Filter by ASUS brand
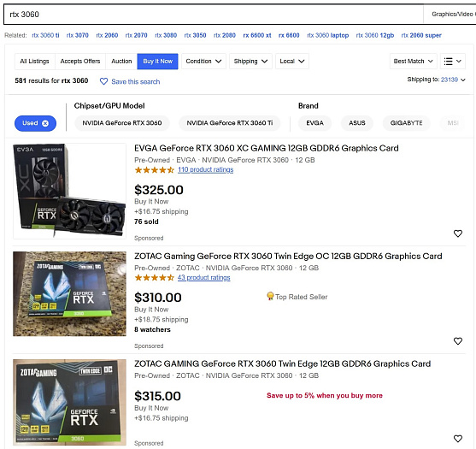The height and width of the screenshot is (449, 476). (357, 123)
